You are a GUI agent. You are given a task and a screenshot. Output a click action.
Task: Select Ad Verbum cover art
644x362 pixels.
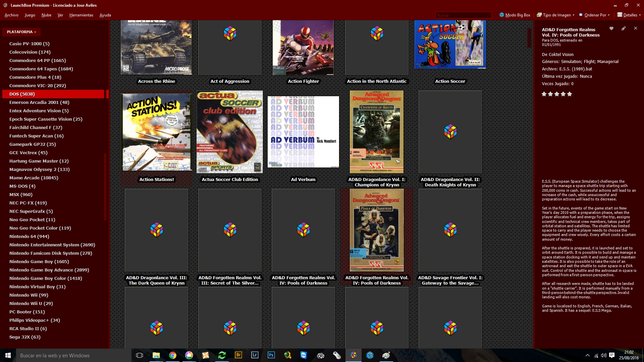coord(303,132)
